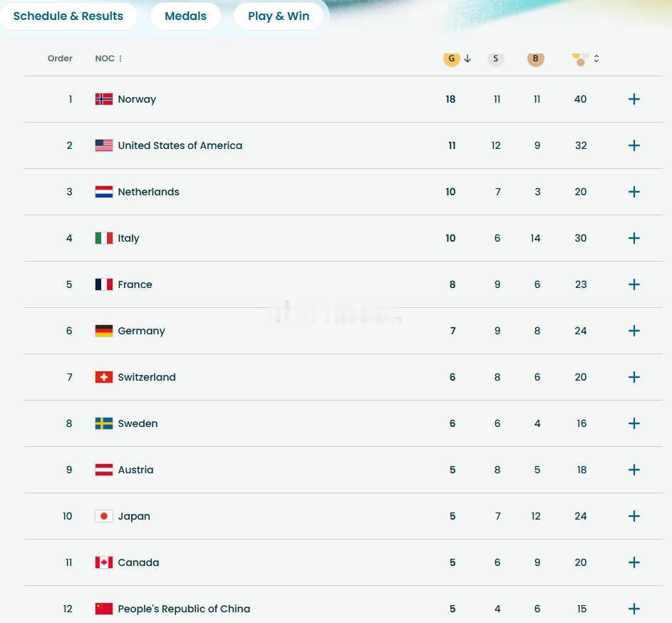Click the Canada flag icon
672x623 pixels.
click(104, 562)
